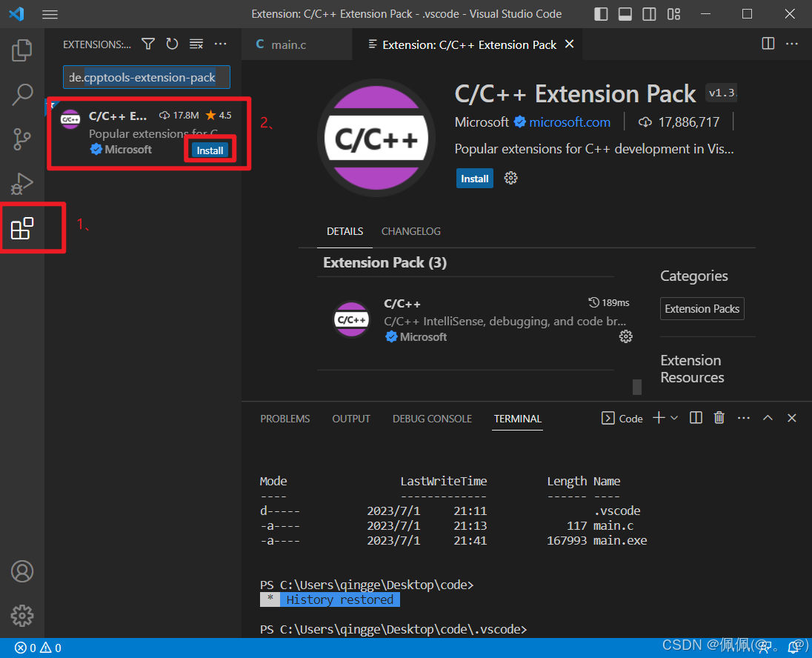Image resolution: width=812 pixels, height=658 pixels.
Task: Filter extensions with the funnel icon
Action: coord(148,44)
